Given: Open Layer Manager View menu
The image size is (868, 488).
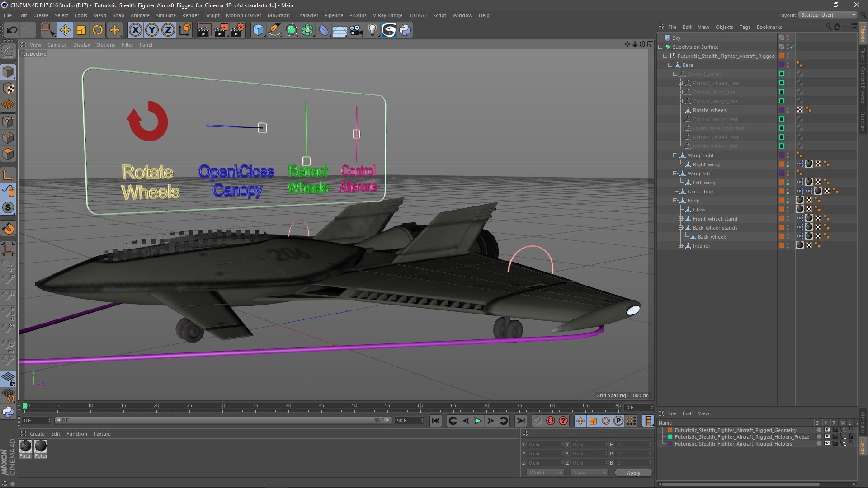Looking at the screenshot, I should [703, 413].
